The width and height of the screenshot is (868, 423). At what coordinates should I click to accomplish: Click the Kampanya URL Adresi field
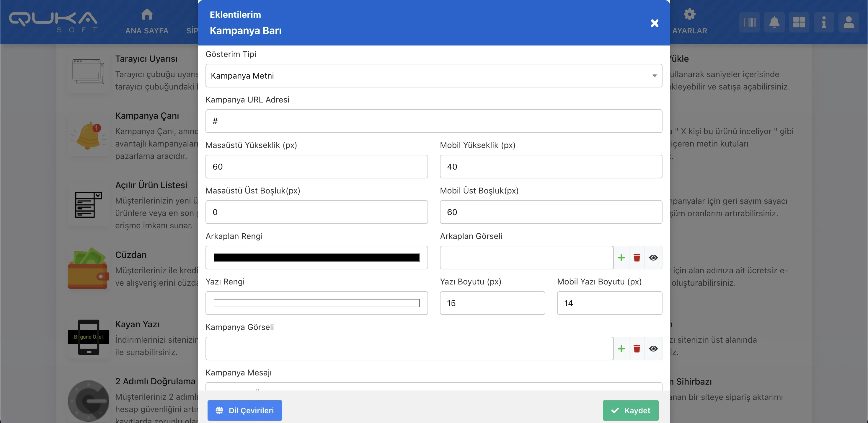[x=434, y=121]
